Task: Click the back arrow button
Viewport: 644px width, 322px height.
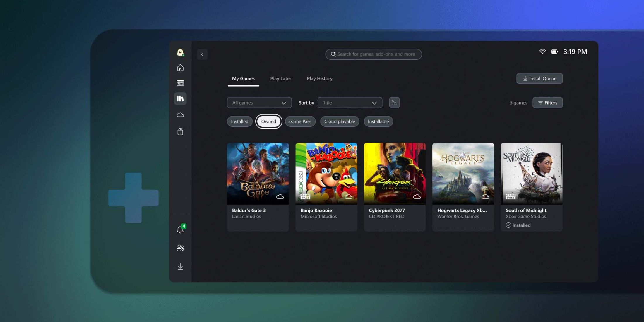Action: (202, 54)
